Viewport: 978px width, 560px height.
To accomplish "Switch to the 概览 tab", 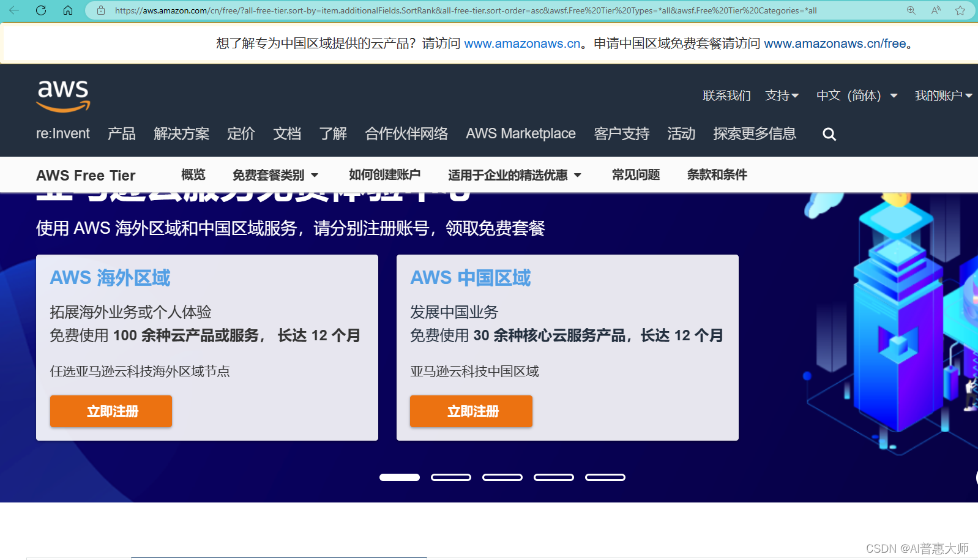I will (x=193, y=175).
